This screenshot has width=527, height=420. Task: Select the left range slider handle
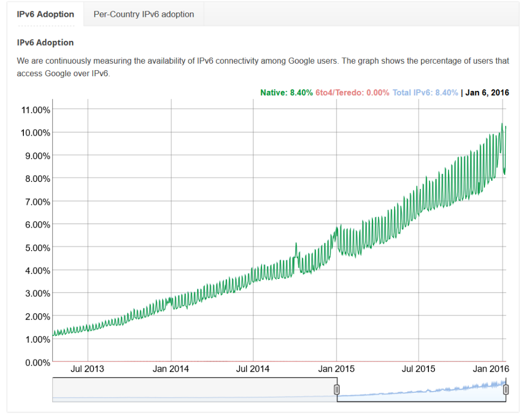tap(337, 389)
